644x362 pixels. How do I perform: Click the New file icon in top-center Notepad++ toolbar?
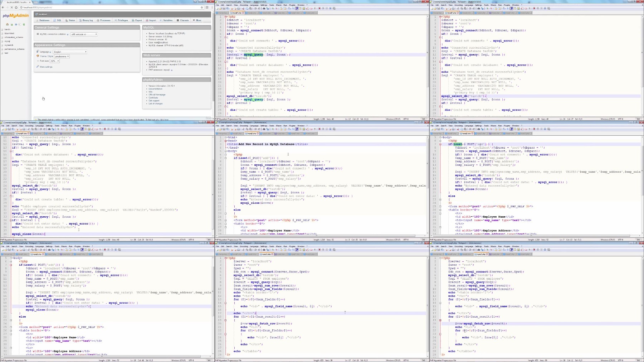click(x=217, y=9)
